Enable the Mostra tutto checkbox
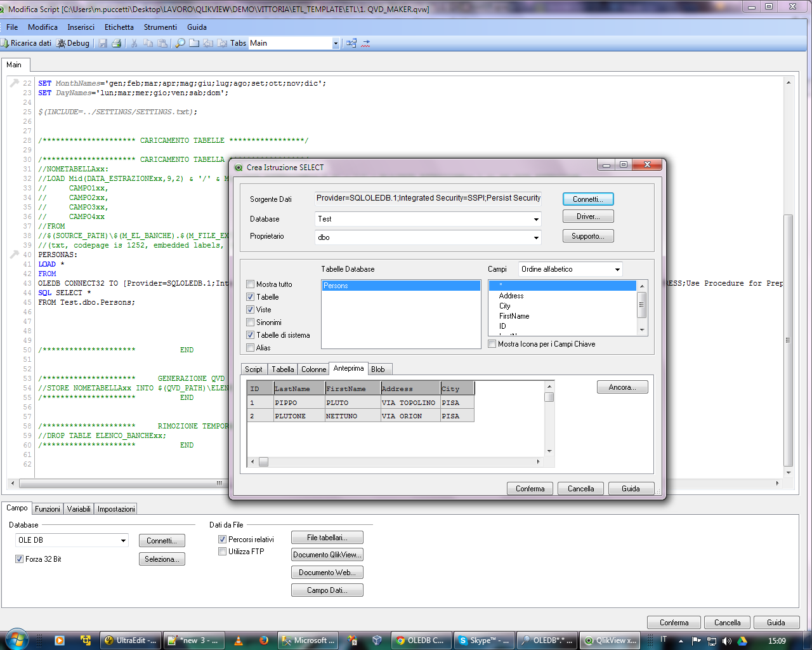The width and height of the screenshot is (812, 650). click(x=251, y=284)
